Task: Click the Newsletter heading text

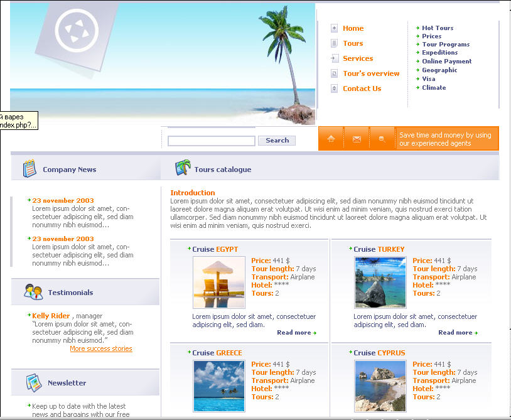Action: (67, 383)
